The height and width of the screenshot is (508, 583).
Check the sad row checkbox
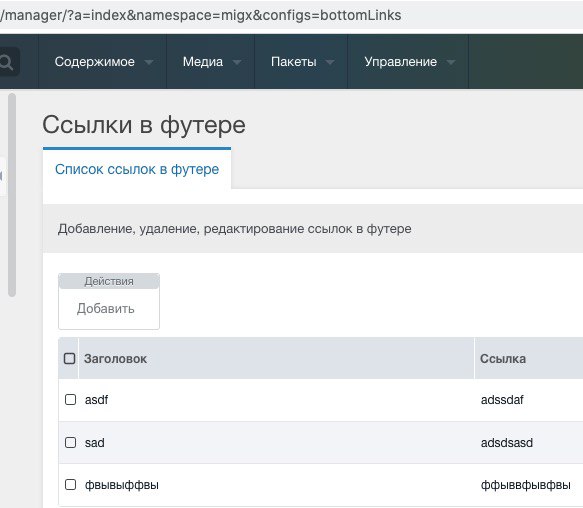point(70,443)
